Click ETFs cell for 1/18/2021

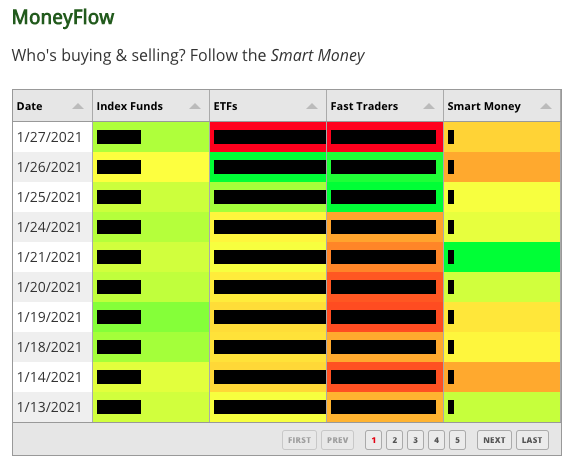268,347
